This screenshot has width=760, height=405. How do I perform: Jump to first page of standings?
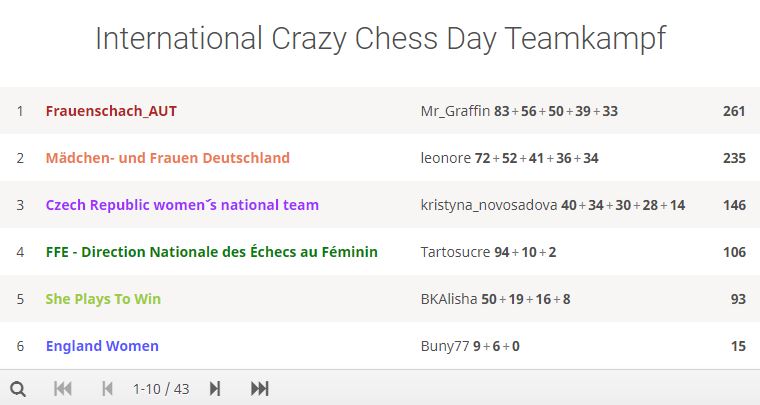point(63,389)
